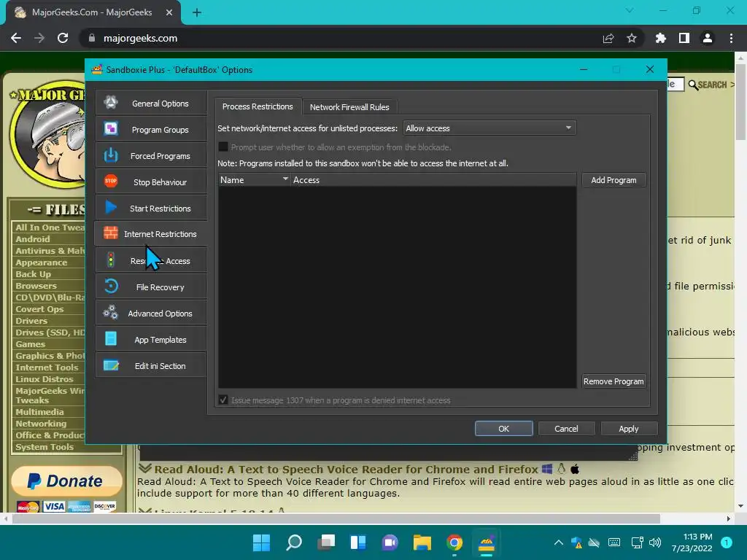Screen dimensions: 747x560
Task: Switch to Network Firewall Rules tab
Action: coord(349,107)
